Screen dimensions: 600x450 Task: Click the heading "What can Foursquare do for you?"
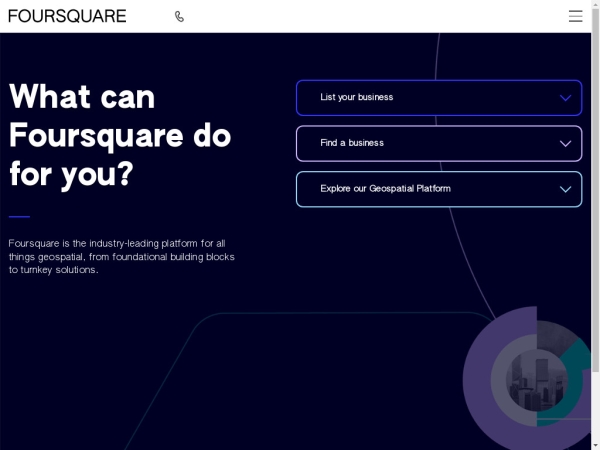120,135
